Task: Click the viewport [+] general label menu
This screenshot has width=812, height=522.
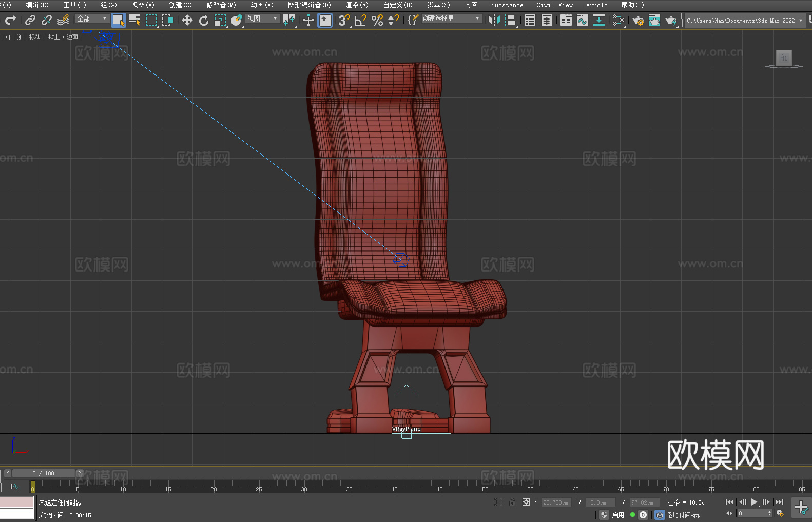Action: [x=6, y=37]
